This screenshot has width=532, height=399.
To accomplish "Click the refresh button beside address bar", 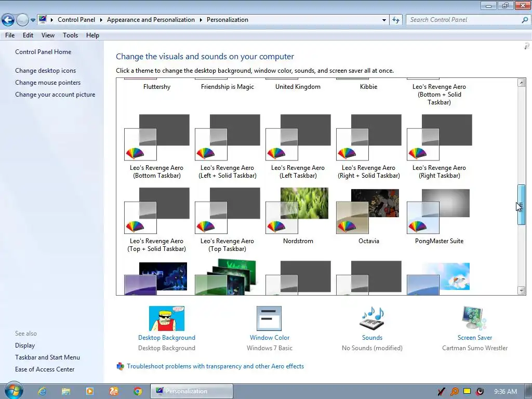I will pyautogui.click(x=395, y=20).
